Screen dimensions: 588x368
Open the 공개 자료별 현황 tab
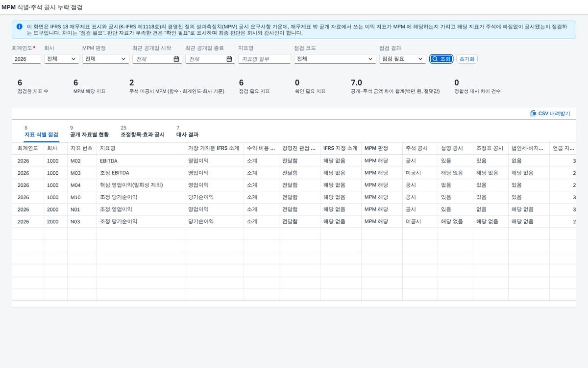[90, 134]
